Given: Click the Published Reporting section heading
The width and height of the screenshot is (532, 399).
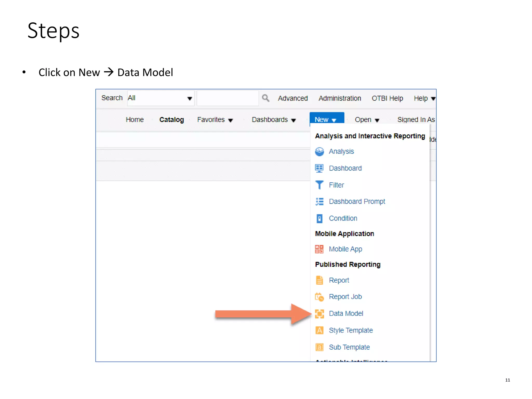Looking at the screenshot, I should click(x=348, y=264).
